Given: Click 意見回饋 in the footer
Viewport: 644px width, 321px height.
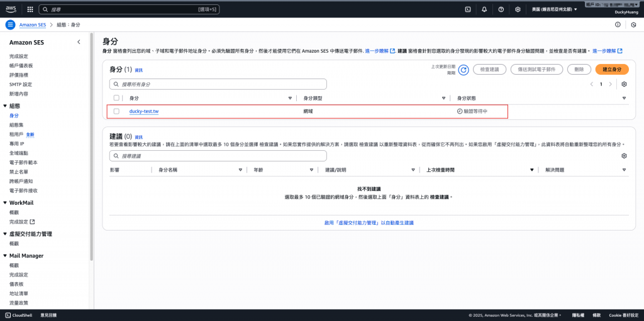Looking at the screenshot, I should pyautogui.click(x=48, y=315).
